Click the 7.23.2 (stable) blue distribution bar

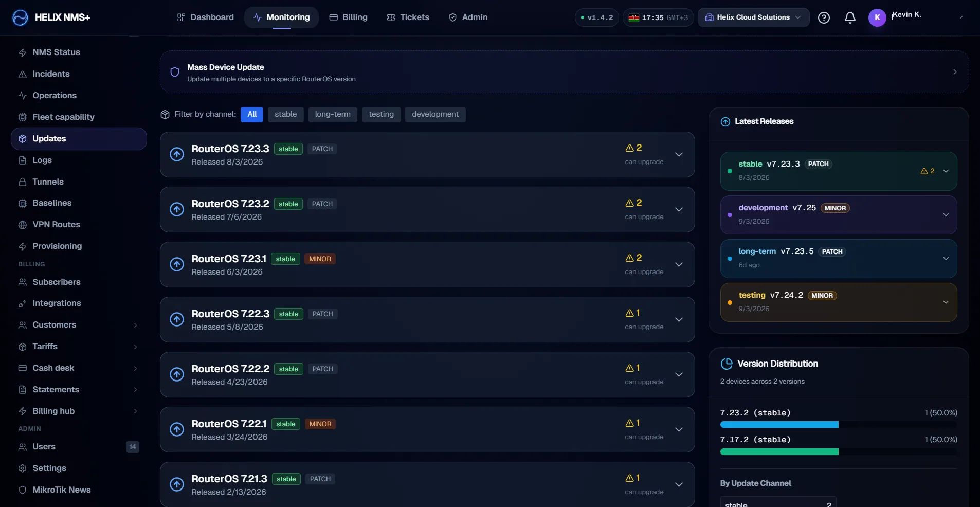779,425
